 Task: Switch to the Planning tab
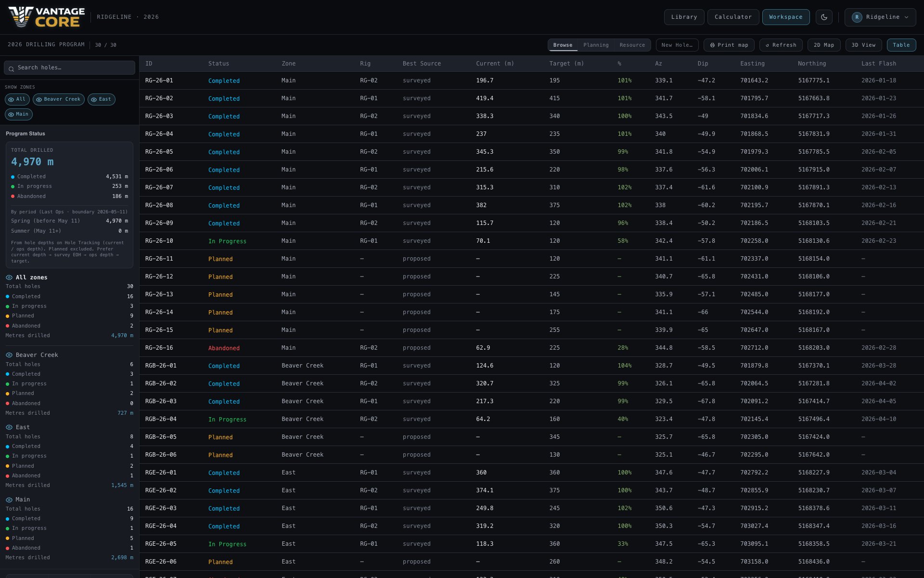[596, 45]
